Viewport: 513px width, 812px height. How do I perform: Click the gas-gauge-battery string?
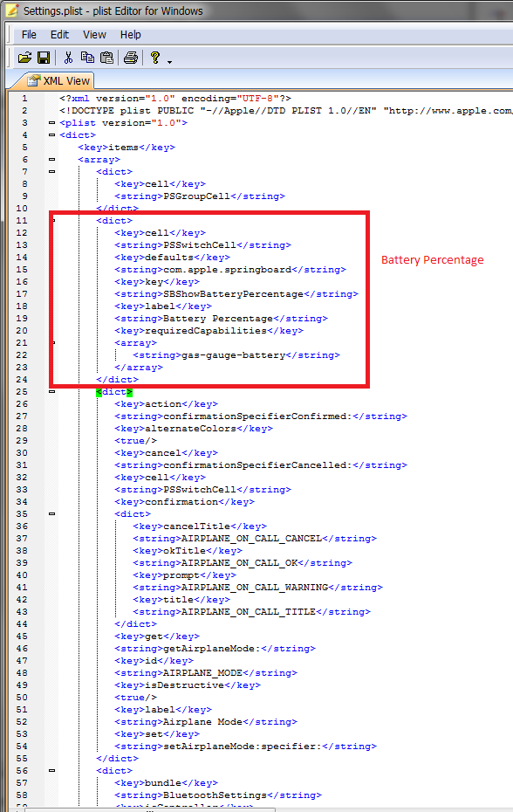coord(234,355)
